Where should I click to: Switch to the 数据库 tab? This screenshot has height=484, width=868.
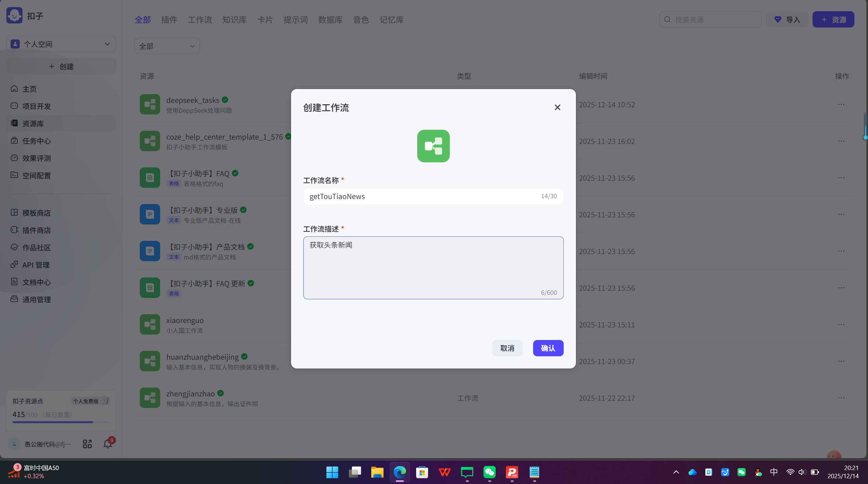[x=330, y=19]
